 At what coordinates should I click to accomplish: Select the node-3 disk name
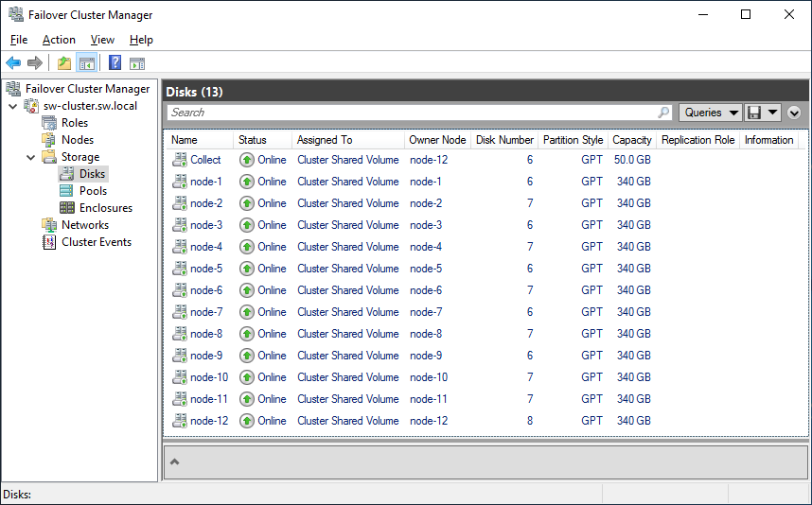[206, 225]
